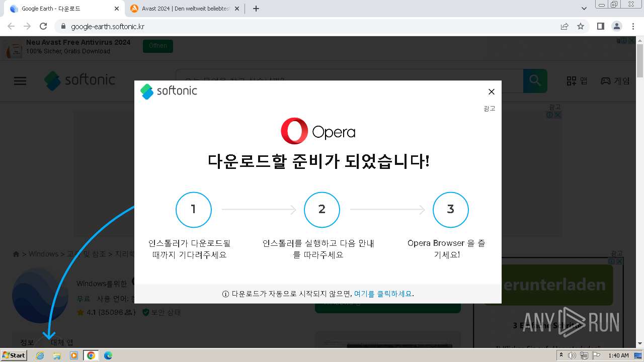644x362 pixels.
Task: Open the Windows Start menu
Action: pyautogui.click(x=14, y=355)
